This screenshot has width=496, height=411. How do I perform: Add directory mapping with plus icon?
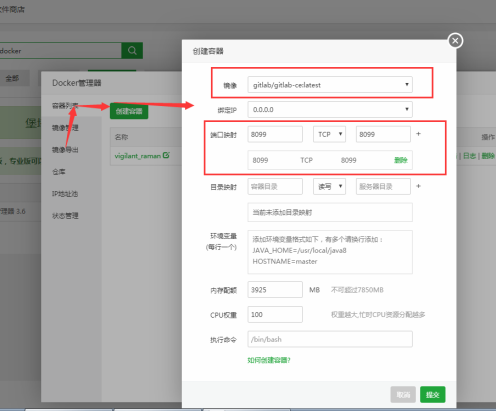(418, 186)
